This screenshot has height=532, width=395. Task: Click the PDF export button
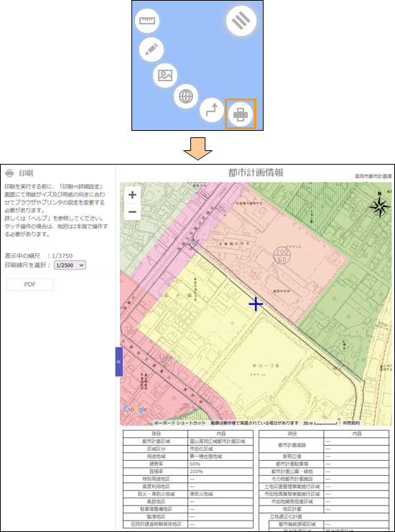tap(30, 285)
